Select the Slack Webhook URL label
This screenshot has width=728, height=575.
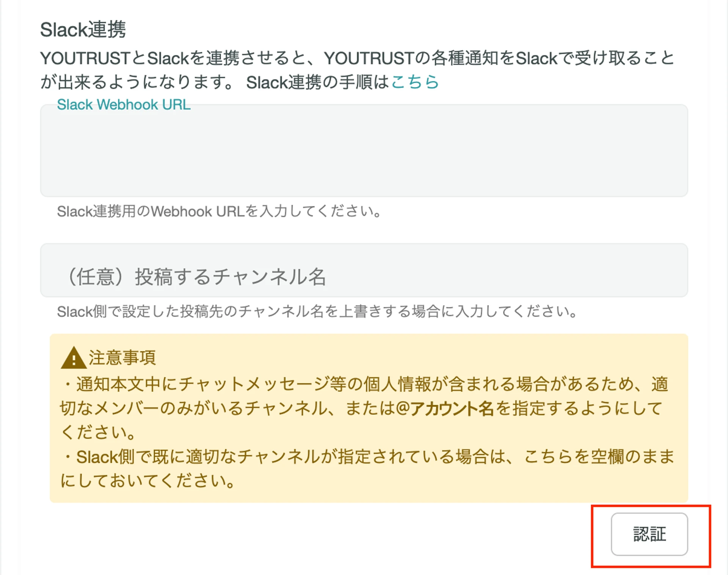[x=124, y=104]
